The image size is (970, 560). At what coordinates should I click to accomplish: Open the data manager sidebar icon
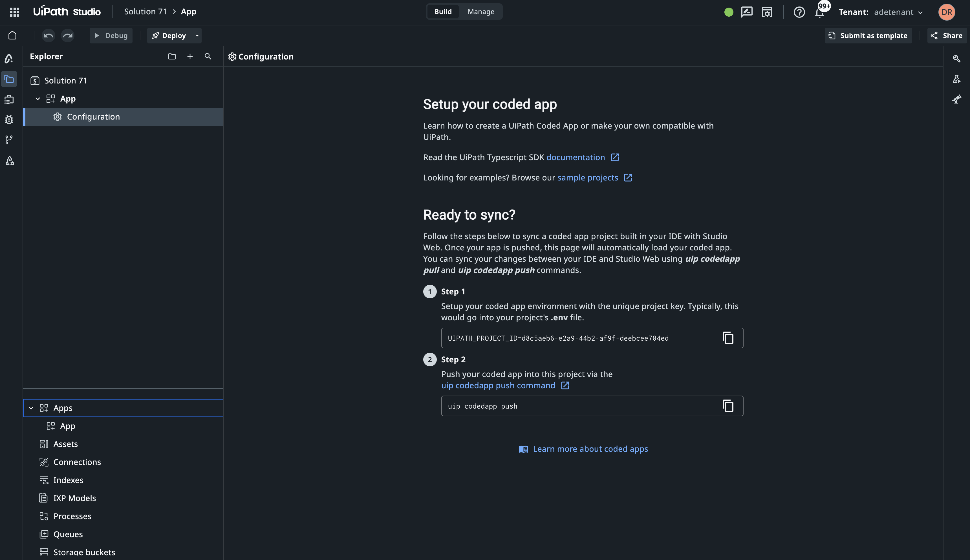[x=9, y=100]
